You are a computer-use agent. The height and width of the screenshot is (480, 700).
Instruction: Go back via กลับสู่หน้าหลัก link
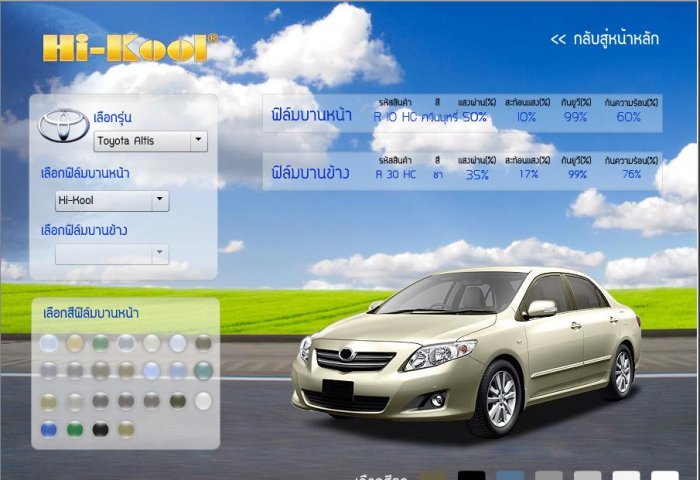click(x=605, y=39)
